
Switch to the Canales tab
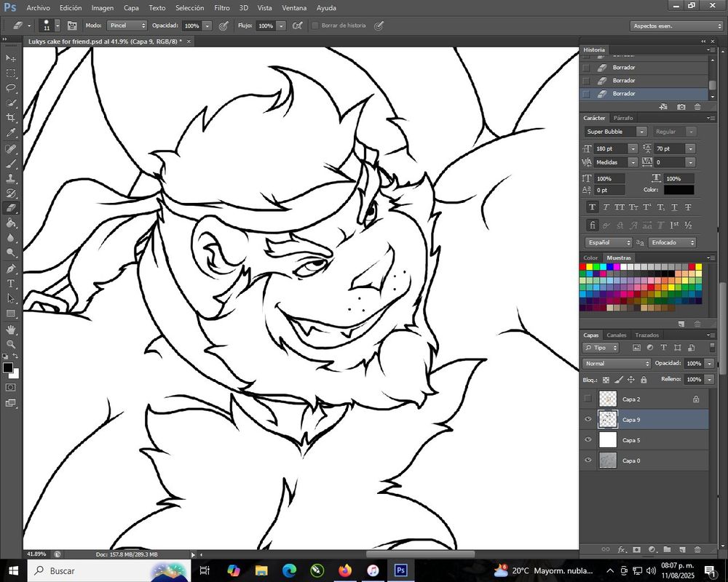617,335
